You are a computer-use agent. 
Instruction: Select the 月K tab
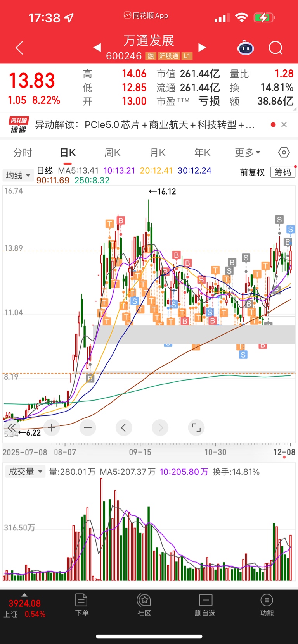(x=158, y=153)
